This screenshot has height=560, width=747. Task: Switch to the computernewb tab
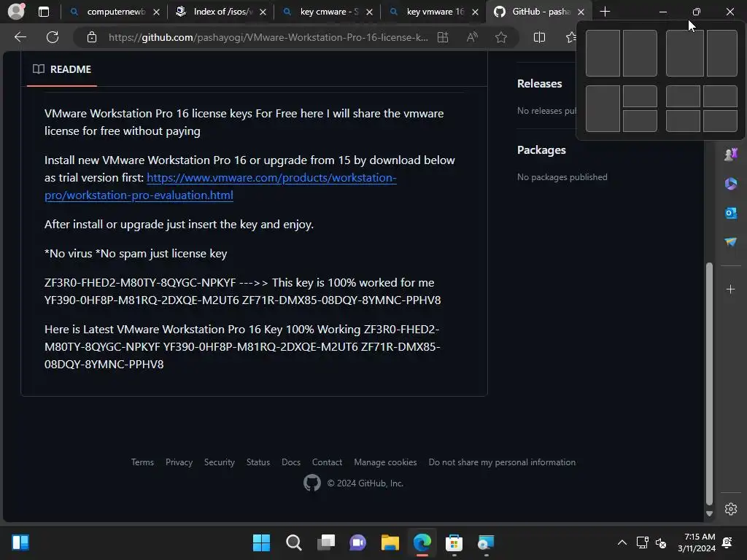[x=116, y=12]
